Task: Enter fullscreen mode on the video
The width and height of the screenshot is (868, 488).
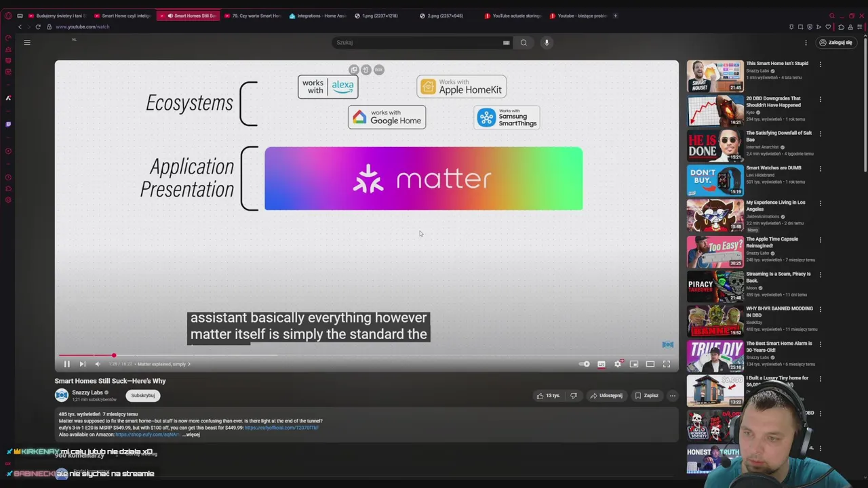Action: [x=667, y=364]
